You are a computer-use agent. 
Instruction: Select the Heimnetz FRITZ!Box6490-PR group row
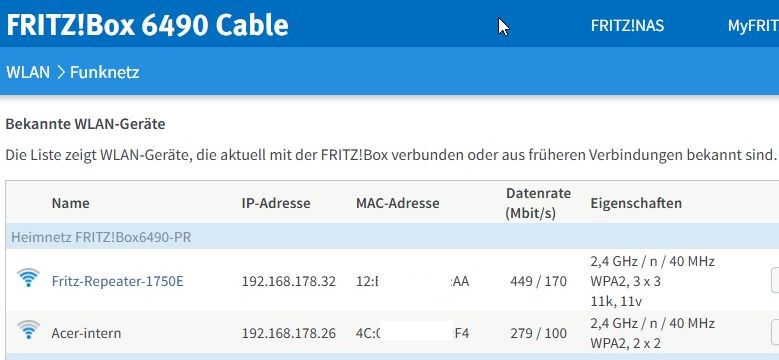pyautogui.click(x=392, y=236)
